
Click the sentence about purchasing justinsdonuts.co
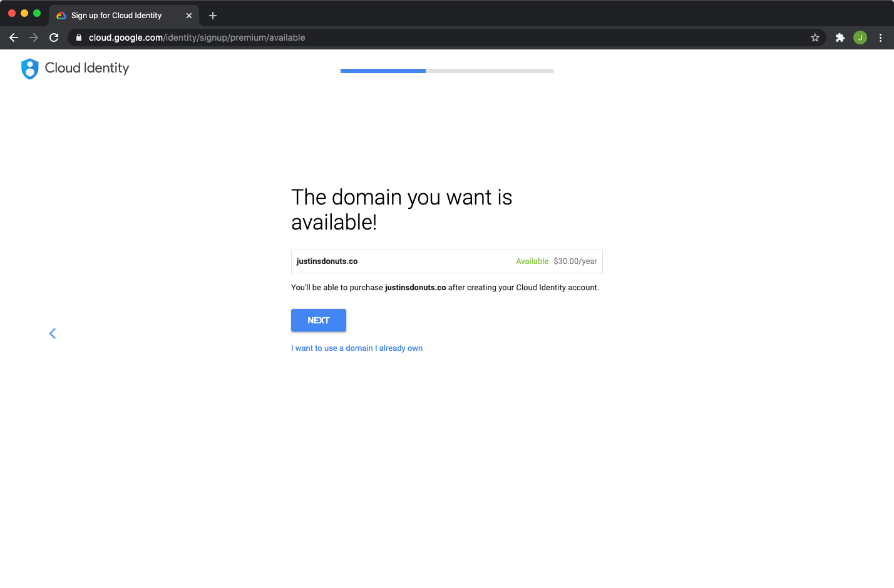click(445, 288)
